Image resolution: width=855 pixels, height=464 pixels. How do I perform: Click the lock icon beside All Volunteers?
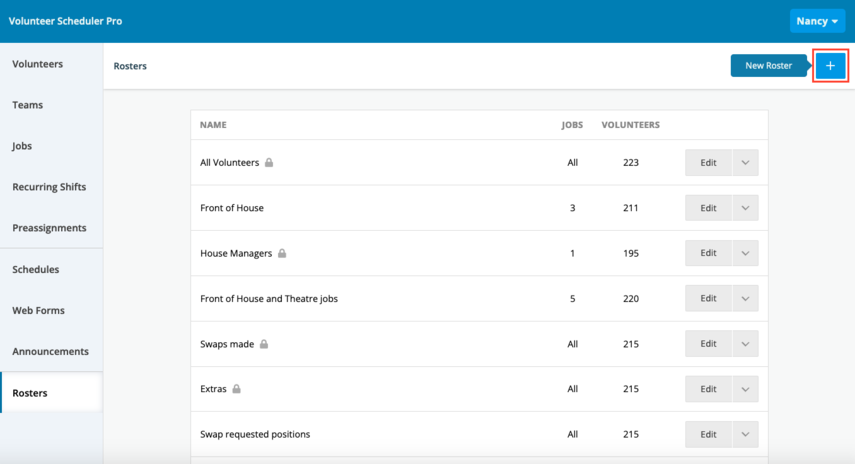coord(269,162)
